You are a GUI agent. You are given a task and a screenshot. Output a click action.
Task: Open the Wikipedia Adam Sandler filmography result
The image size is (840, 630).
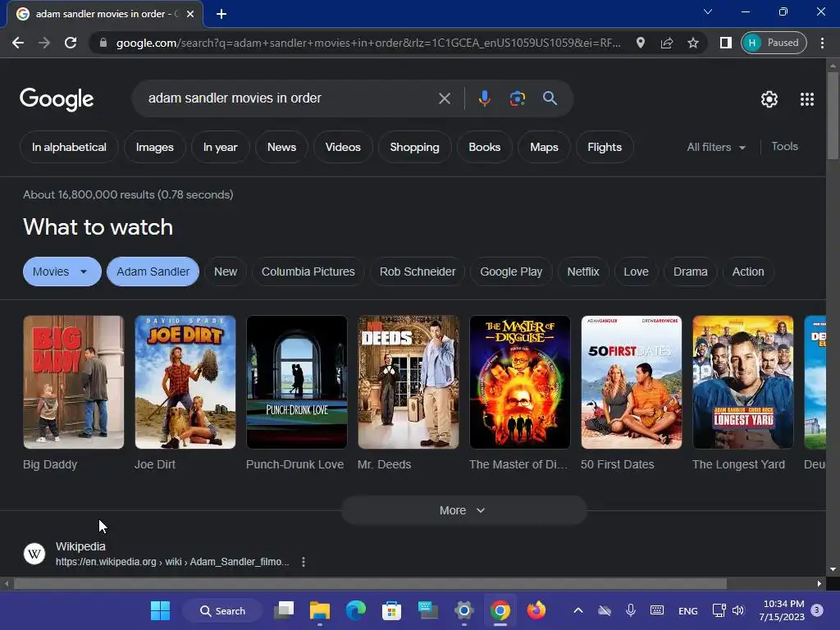[155, 554]
